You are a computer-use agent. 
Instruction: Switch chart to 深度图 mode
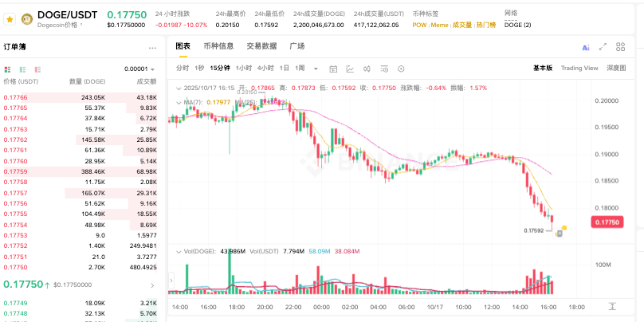point(616,69)
